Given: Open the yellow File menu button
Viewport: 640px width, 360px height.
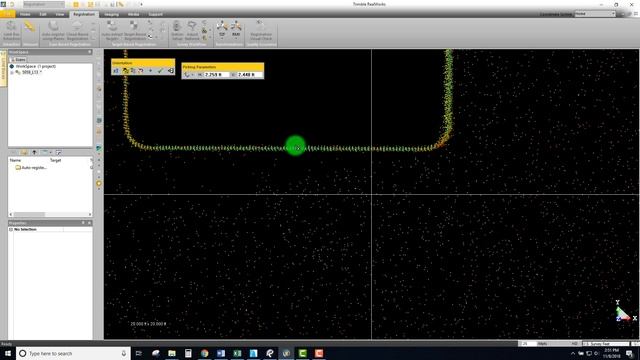Looking at the screenshot, I should [x=8, y=14].
